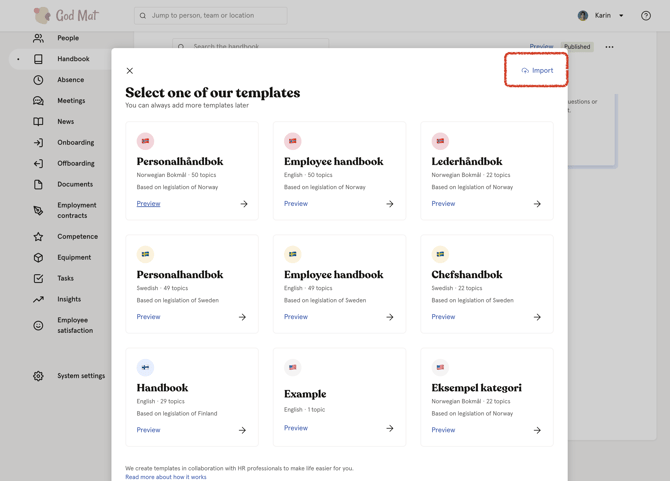Select Chefshandbok template arrow
Image resolution: width=670 pixels, height=481 pixels.
pos(537,317)
